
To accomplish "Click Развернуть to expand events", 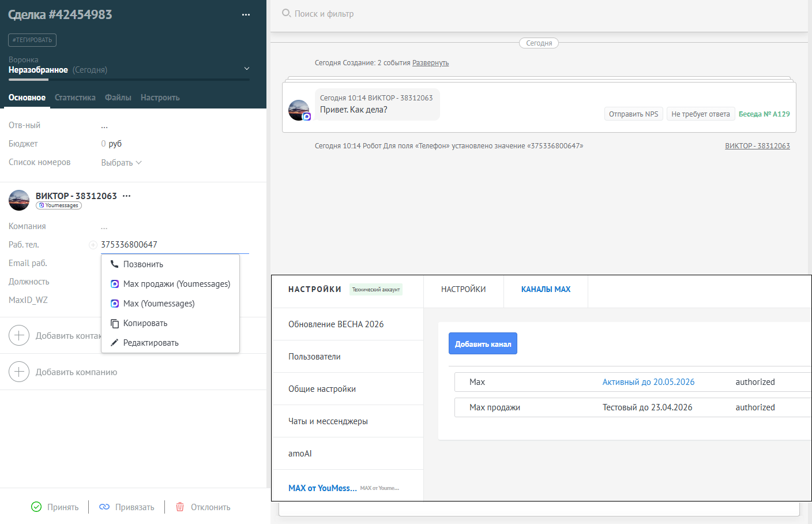I will click(x=430, y=63).
